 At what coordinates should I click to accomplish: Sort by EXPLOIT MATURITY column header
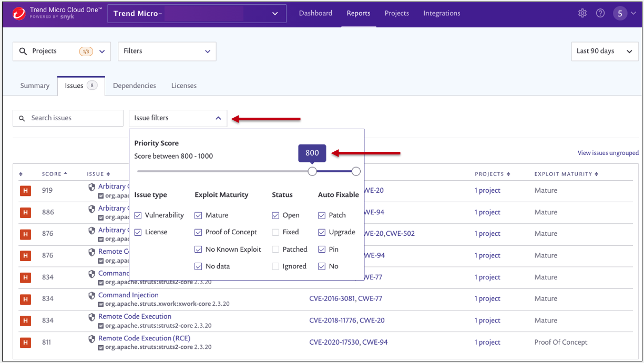[566, 174]
